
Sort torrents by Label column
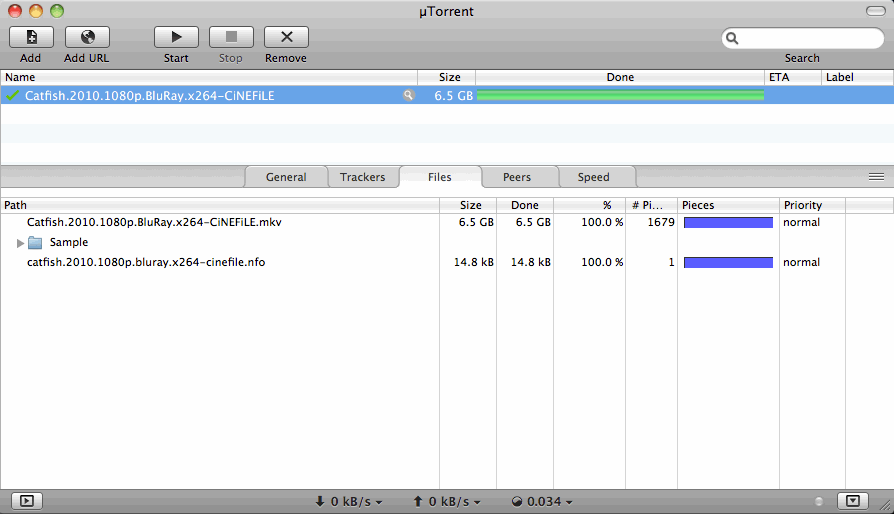[x=857, y=77]
